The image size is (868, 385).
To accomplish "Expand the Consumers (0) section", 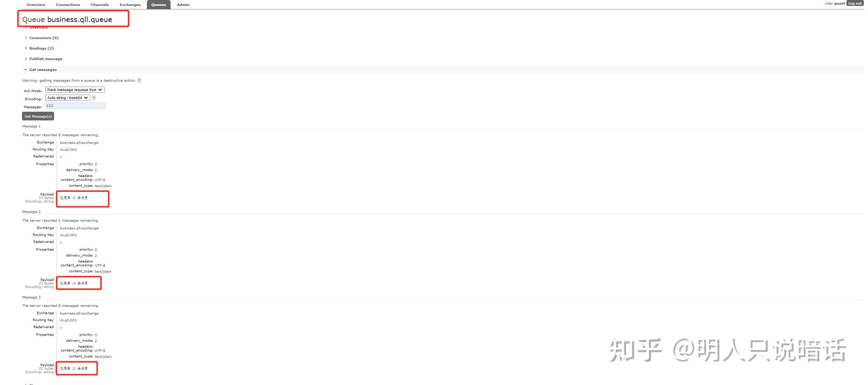I will (x=44, y=38).
